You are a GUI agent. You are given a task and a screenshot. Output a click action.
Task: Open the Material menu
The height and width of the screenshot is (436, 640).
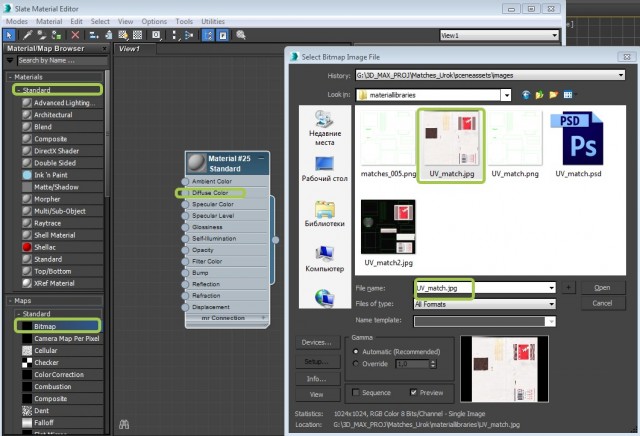[49, 21]
